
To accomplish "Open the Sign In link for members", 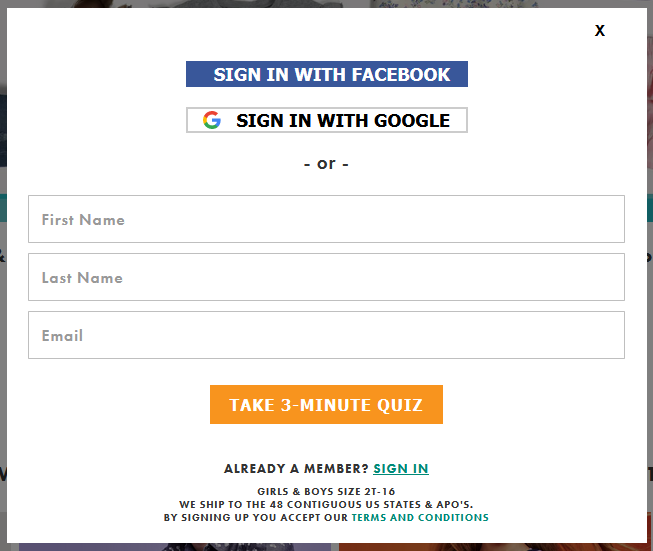I will coord(401,469).
